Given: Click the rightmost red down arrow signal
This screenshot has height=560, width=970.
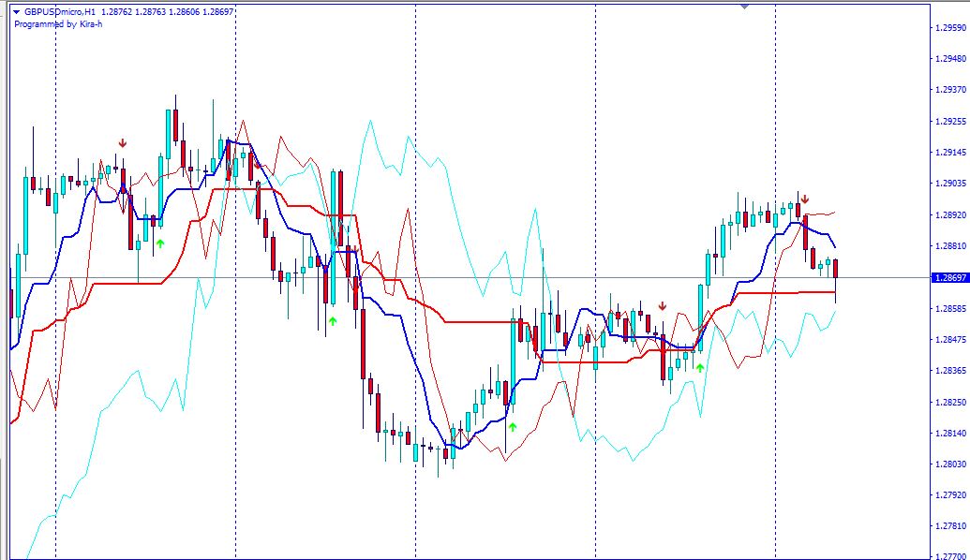Looking at the screenshot, I should [x=804, y=199].
